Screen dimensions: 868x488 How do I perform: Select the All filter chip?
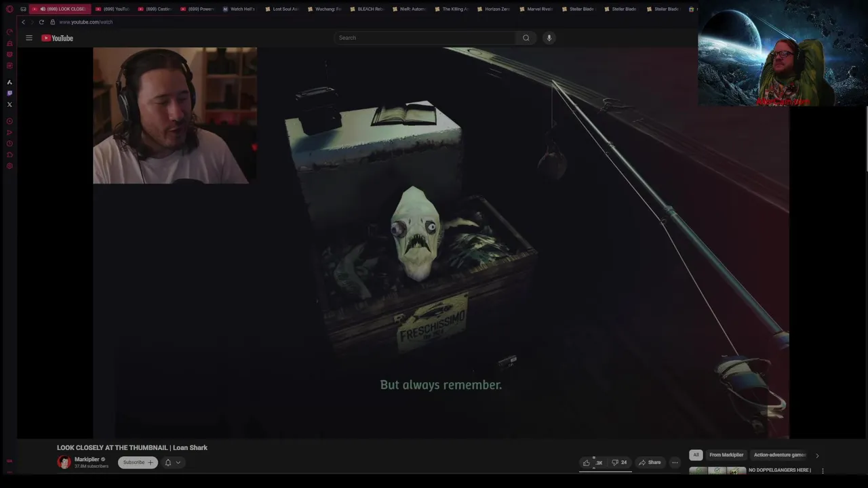click(x=696, y=455)
